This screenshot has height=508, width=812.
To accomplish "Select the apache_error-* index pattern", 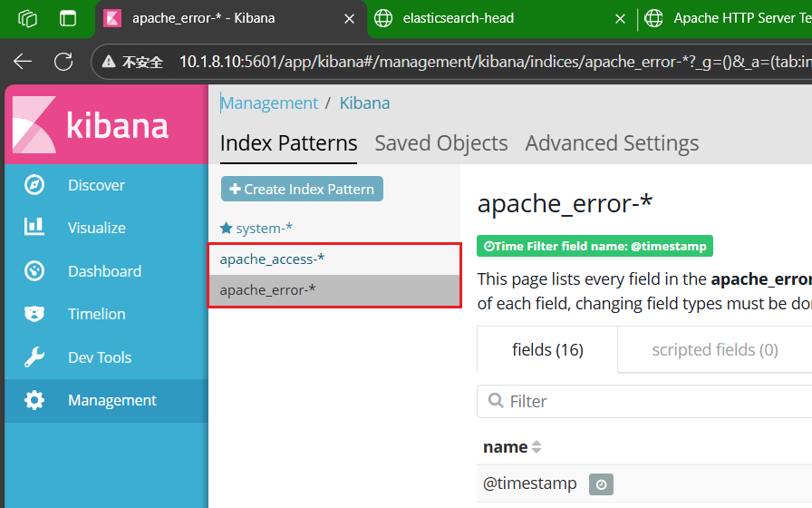I will coord(334,290).
